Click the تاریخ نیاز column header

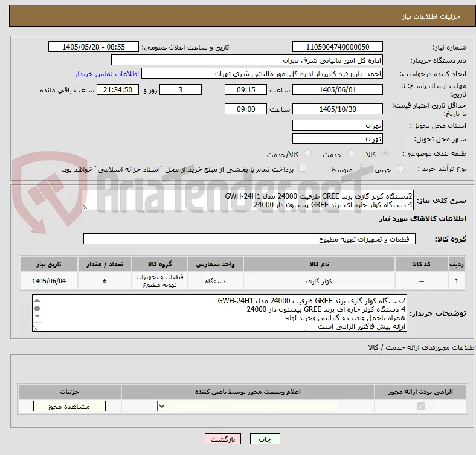click(49, 264)
